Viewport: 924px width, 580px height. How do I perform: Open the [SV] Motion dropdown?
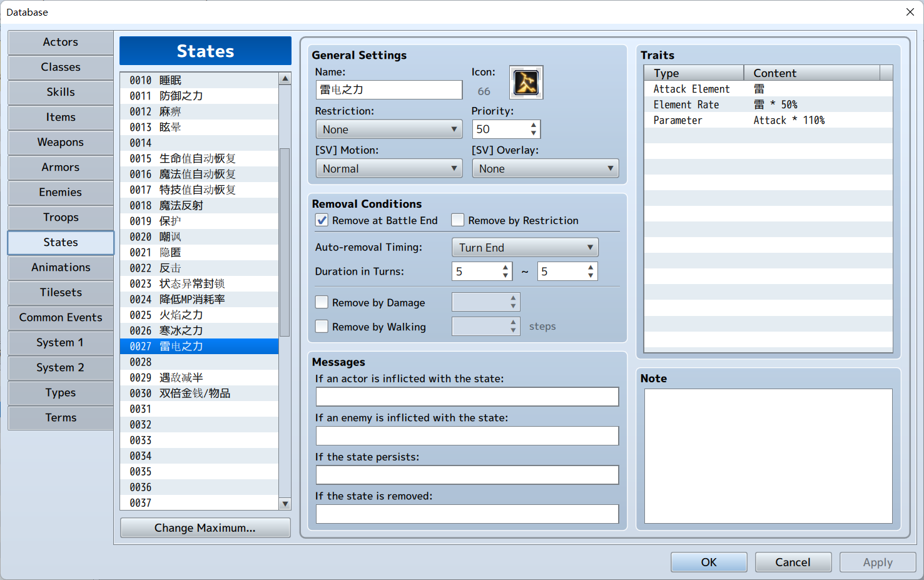[x=389, y=168]
